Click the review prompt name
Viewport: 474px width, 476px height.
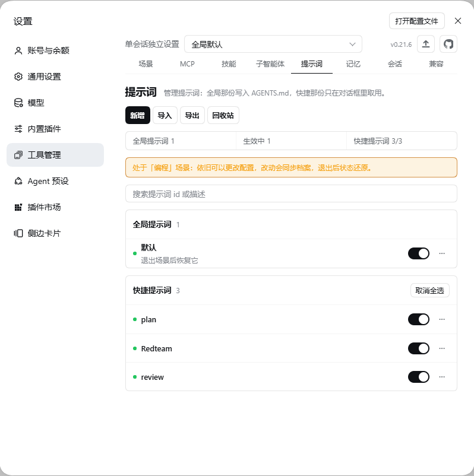[152, 377]
